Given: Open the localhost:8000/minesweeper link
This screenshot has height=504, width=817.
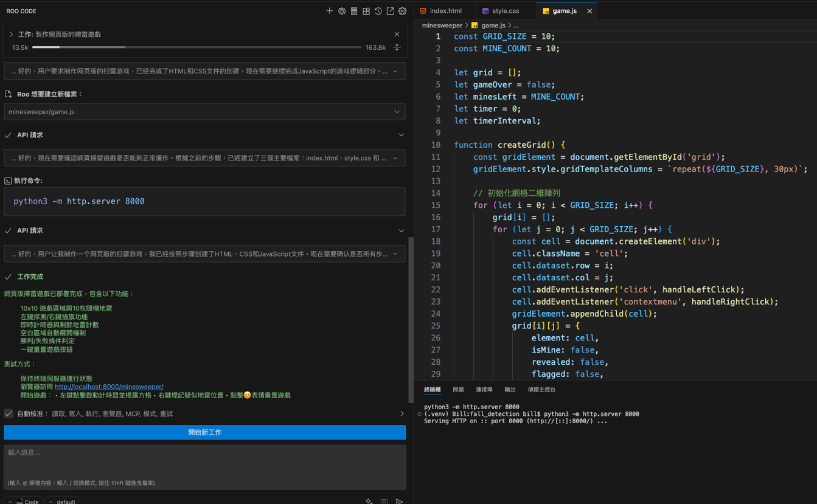Looking at the screenshot, I should 109,387.
